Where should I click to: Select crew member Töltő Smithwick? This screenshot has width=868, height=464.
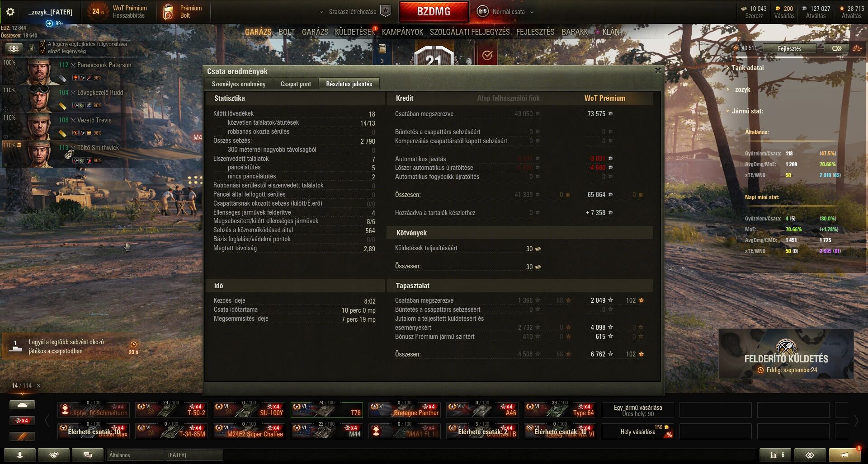[102, 154]
